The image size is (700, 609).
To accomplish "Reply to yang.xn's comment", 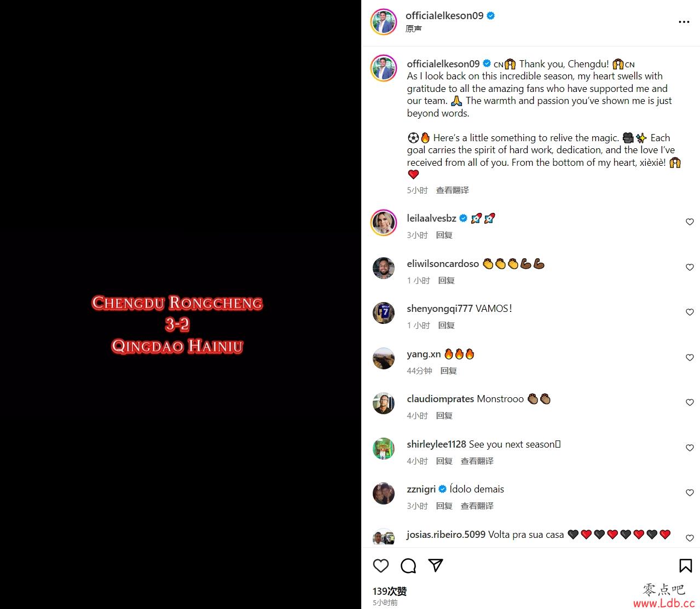I will (x=448, y=370).
